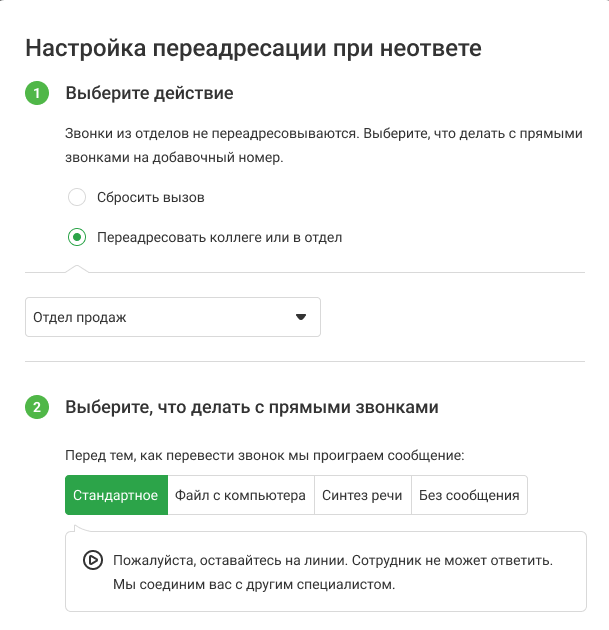Select the Без сообщения tab
Screen dimensions: 609x630
pos(469,495)
